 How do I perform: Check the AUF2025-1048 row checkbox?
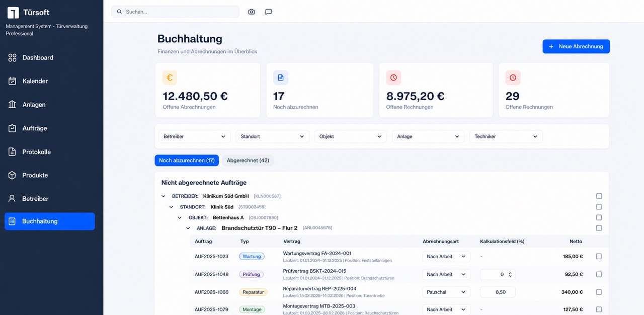pos(599,274)
